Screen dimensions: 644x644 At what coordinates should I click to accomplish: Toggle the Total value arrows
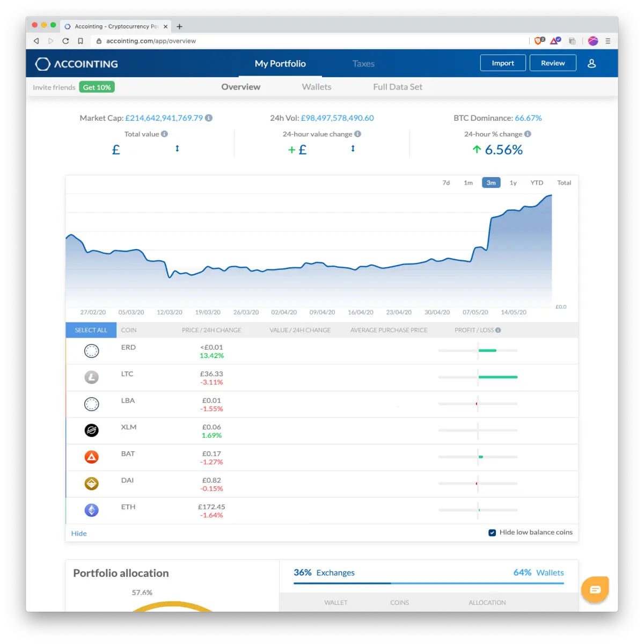pos(177,149)
